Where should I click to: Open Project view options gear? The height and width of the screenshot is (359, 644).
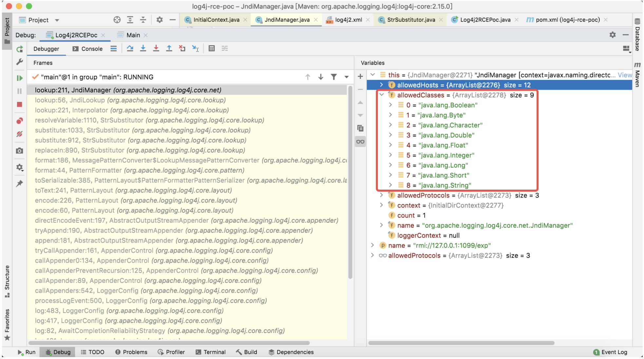[160, 20]
